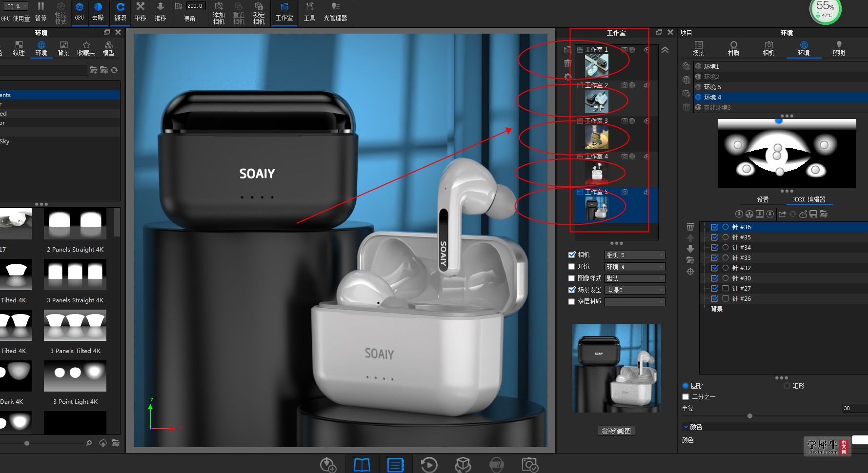Open the 光管理器 light manager

[x=335, y=12]
